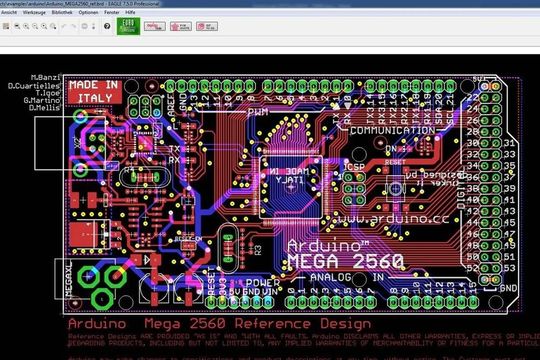This screenshot has width=540, height=360.
Task: Click the reset pushbutton footprint
Action: [395, 188]
